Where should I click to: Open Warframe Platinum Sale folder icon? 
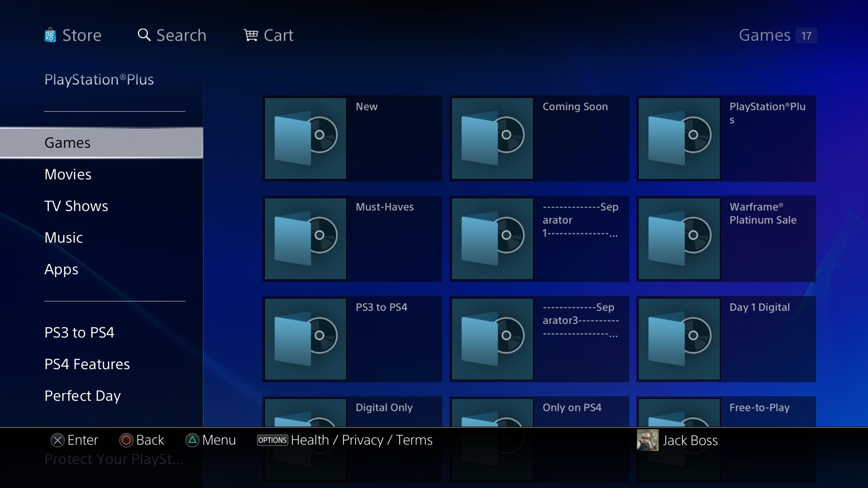(x=679, y=239)
